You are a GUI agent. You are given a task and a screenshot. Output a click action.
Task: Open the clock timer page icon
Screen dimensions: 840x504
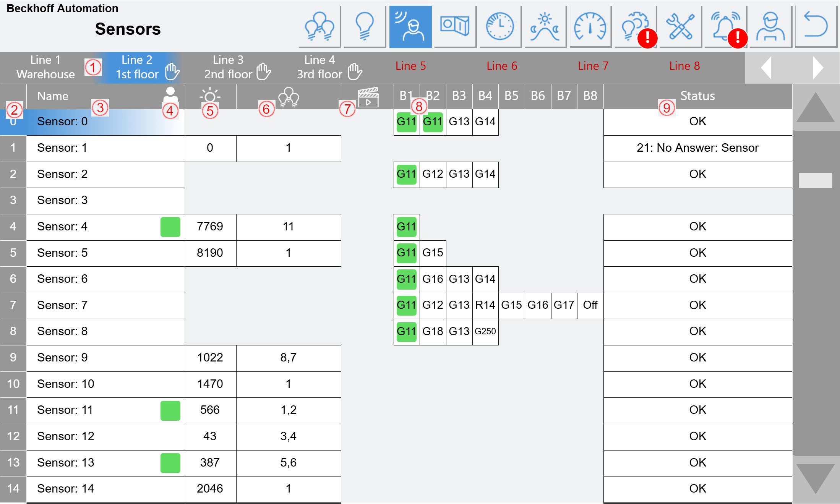click(500, 27)
